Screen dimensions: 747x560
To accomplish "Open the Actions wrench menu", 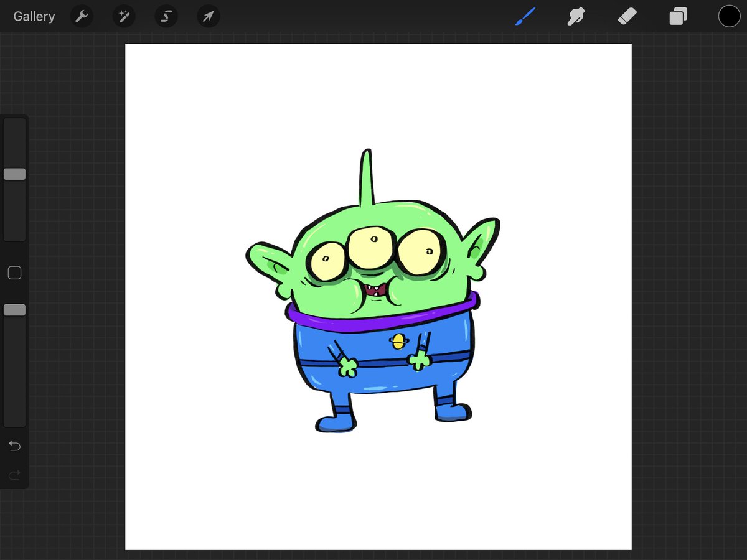I will point(82,16).
